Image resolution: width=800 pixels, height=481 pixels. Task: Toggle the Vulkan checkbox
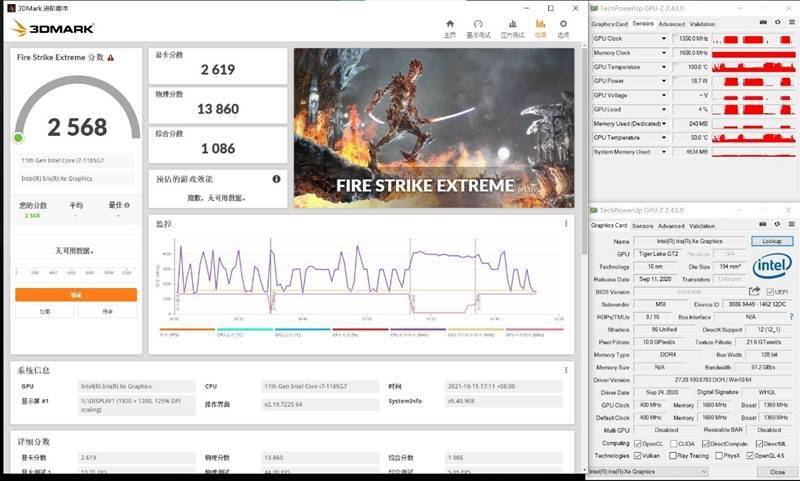coord(637,455)
